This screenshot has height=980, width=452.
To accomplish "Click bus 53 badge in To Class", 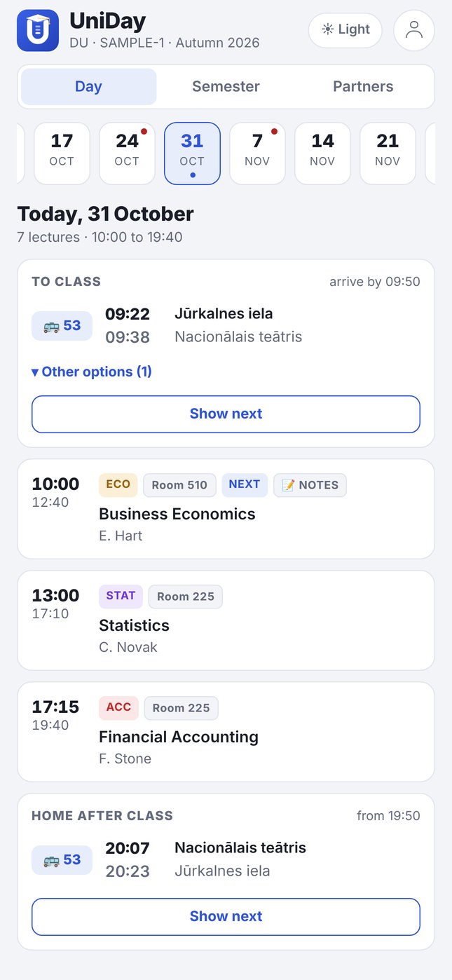I will click(62, 326).
